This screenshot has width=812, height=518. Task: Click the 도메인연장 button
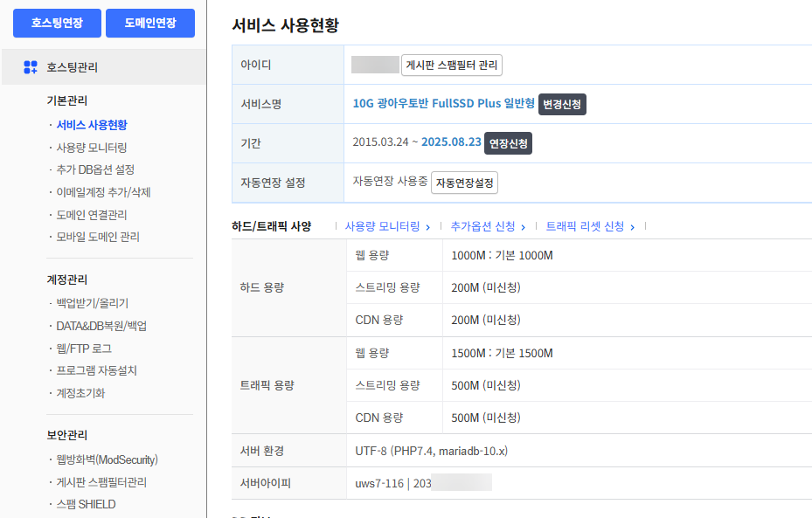tap(150, 23)
